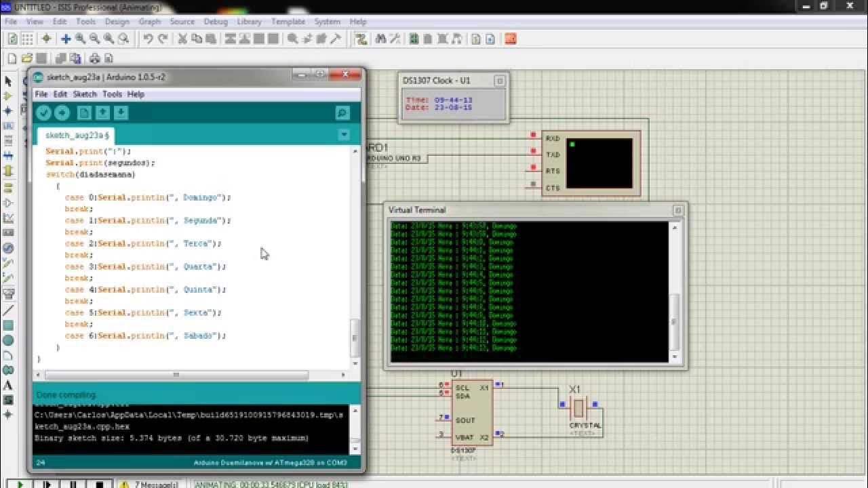Open the Arduino Serial Monitor
The width and height of the screenshot is (868, 488).
[x=342, y=113]
